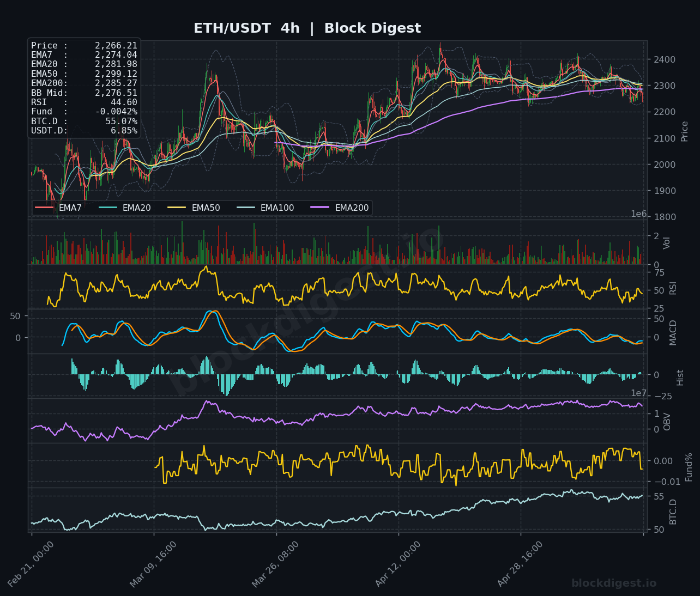700x596 pixels.
Task: Click the BTC.D value 55.07% in info box
Action: point(122,121)
